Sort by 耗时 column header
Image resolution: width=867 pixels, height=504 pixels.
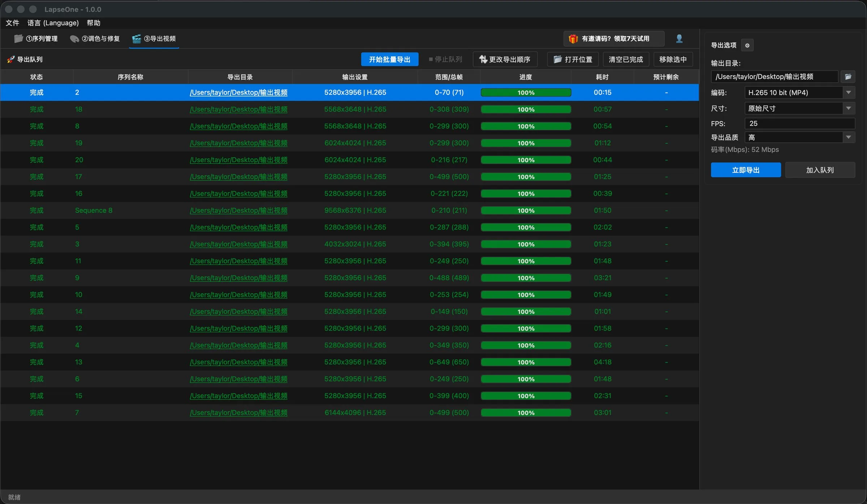pos(602,77)
